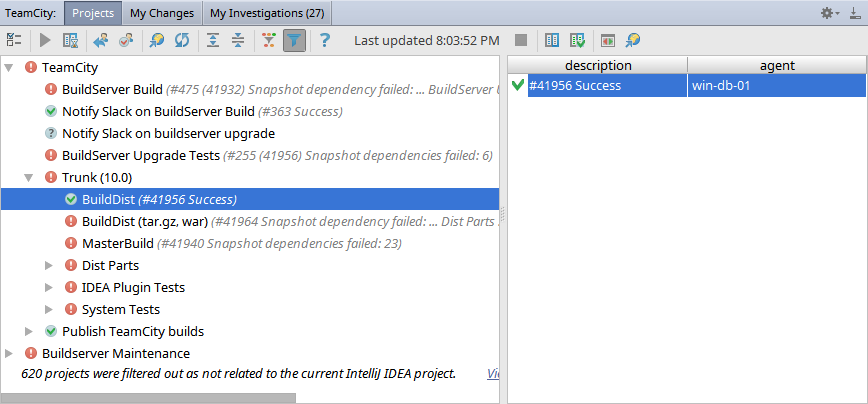Click the blue arrow person icon

tap(101, 40)
